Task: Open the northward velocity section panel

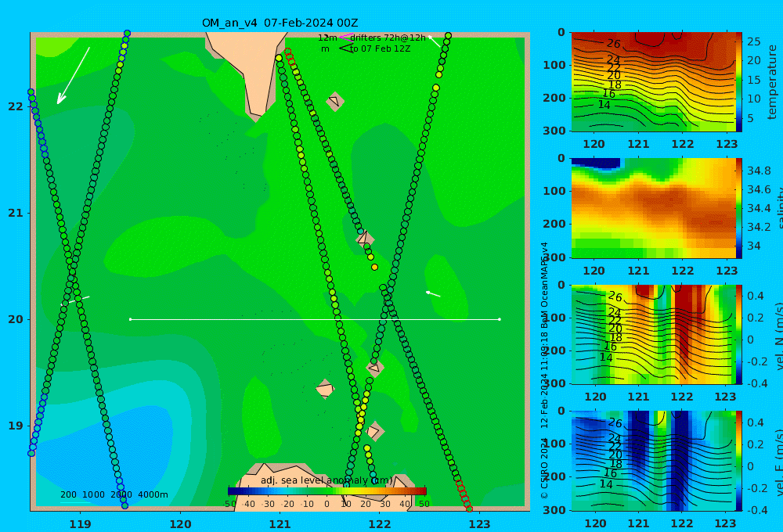Action: click(x=653, y=334)
